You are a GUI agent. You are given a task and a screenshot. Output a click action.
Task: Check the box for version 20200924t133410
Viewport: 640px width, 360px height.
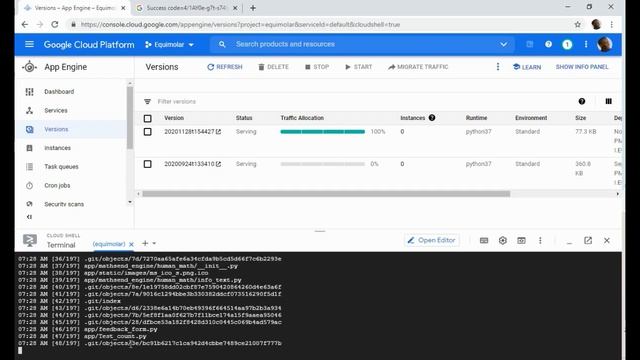pos(148,164)
